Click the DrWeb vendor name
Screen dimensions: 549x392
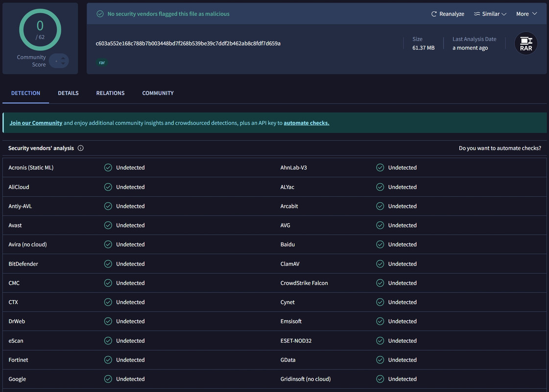(17, 321)
